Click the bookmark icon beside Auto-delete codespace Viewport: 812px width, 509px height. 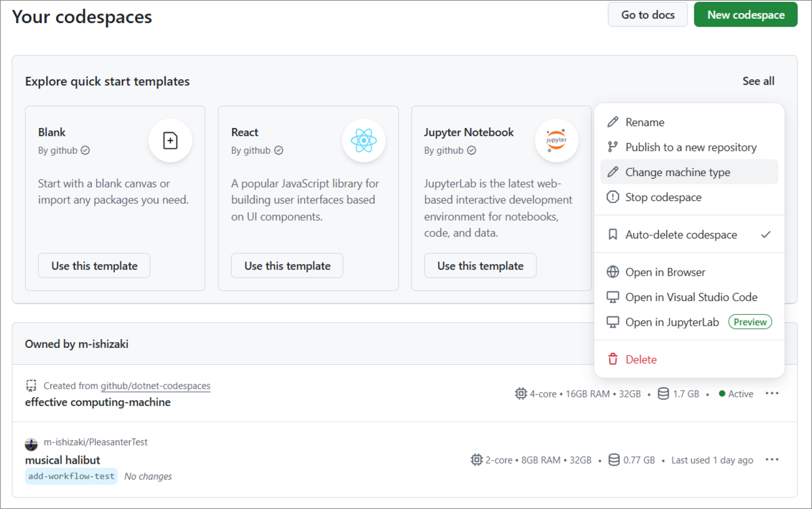coord(613,235)
